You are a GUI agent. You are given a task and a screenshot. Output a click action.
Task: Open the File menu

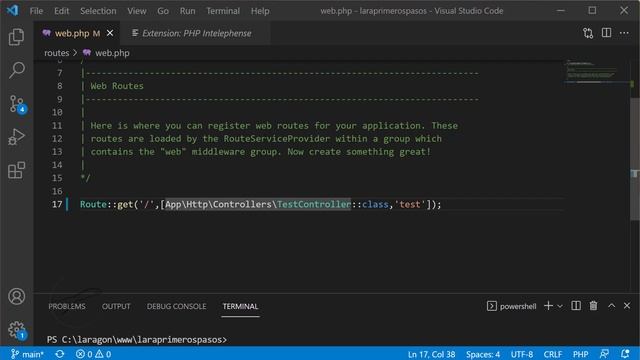36,11
